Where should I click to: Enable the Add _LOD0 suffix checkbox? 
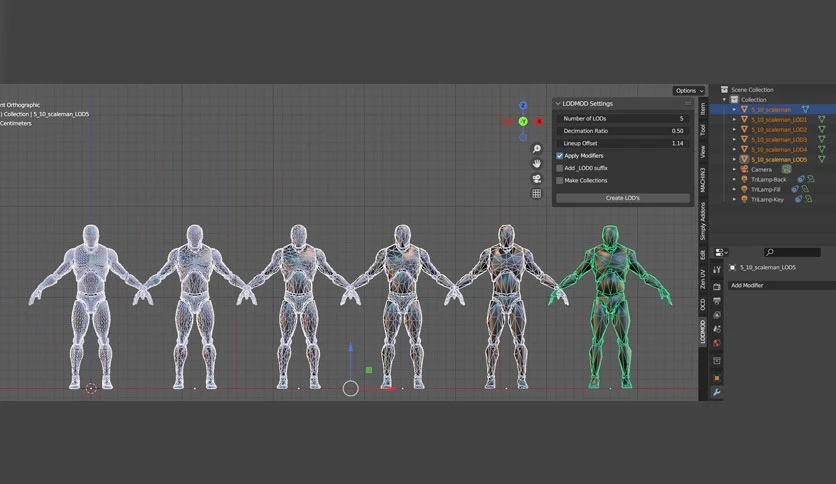559,168
